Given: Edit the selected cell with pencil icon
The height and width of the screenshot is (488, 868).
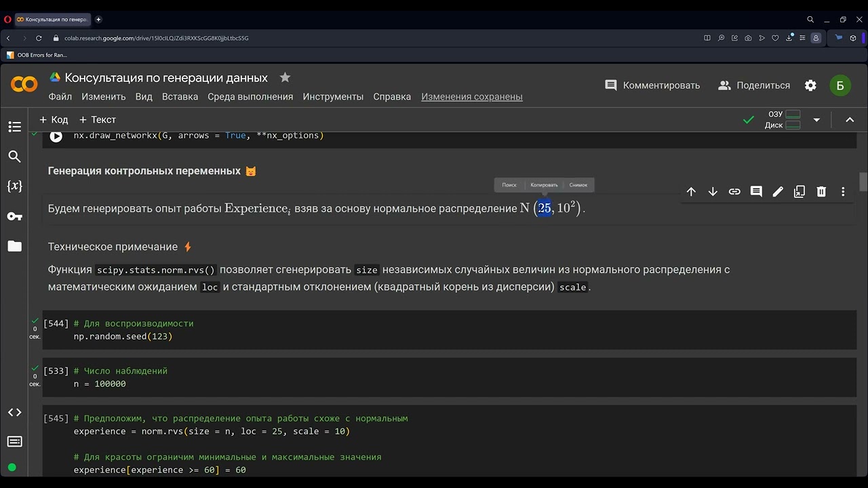Looking at the screenshot, I should tap(778, 192).
